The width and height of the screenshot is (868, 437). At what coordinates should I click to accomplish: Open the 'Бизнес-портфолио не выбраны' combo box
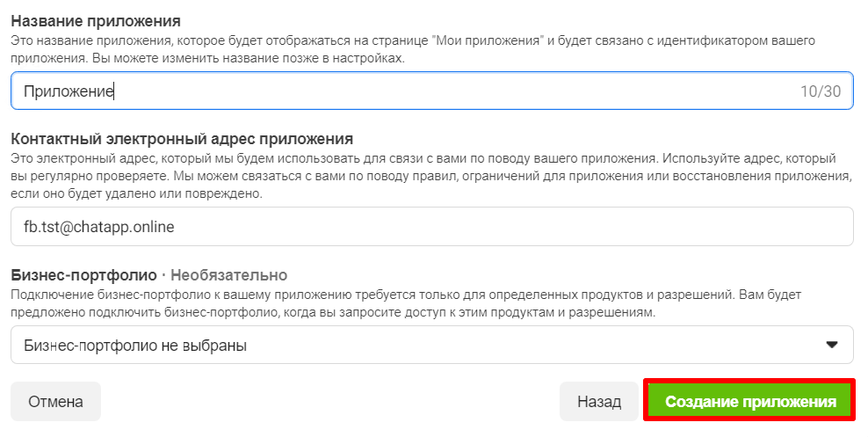(x=430, y=346)
